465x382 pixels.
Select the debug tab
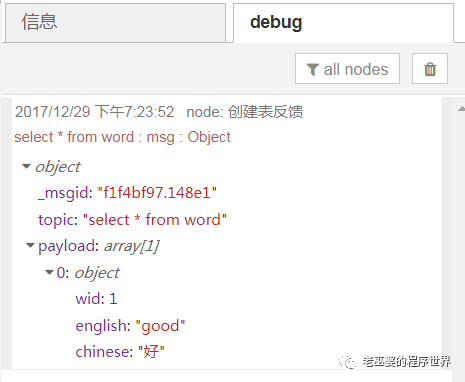click(x=343, y=23)
